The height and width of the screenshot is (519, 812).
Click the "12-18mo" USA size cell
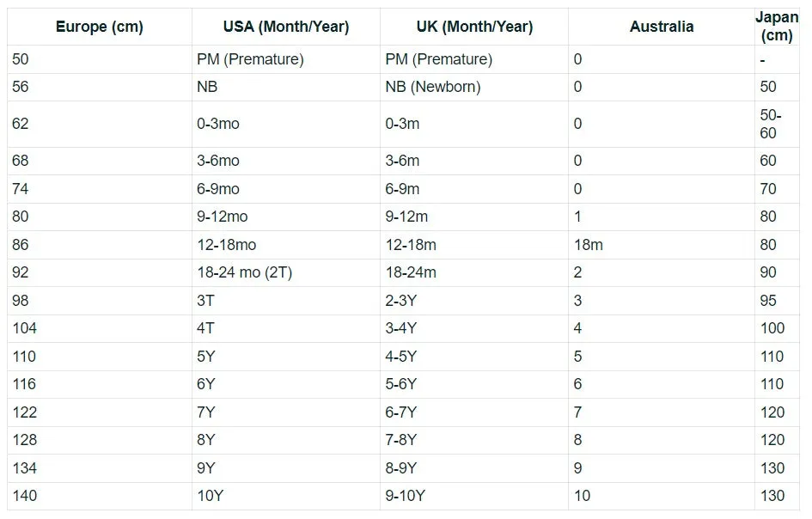click(x=227, y=245)
